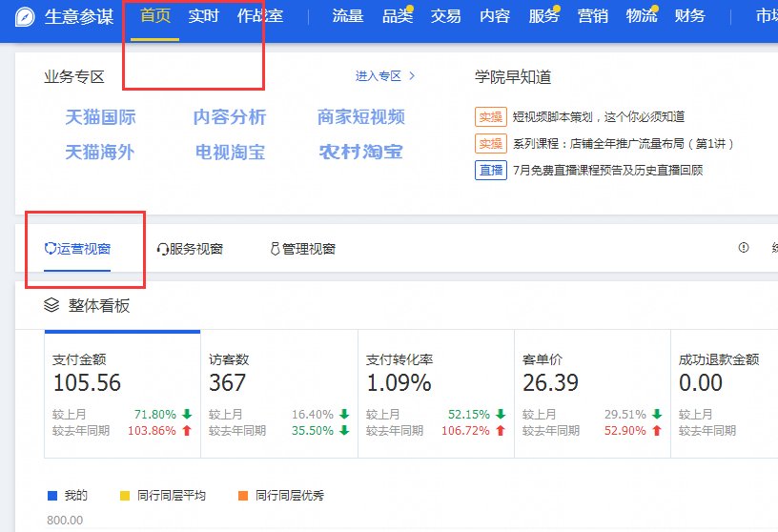This screenshot has height=532, width=778.
Task: Toggle the orange 同行同层优秀 legend swatch
Action: pyautogui.click(x=243, y=495)
